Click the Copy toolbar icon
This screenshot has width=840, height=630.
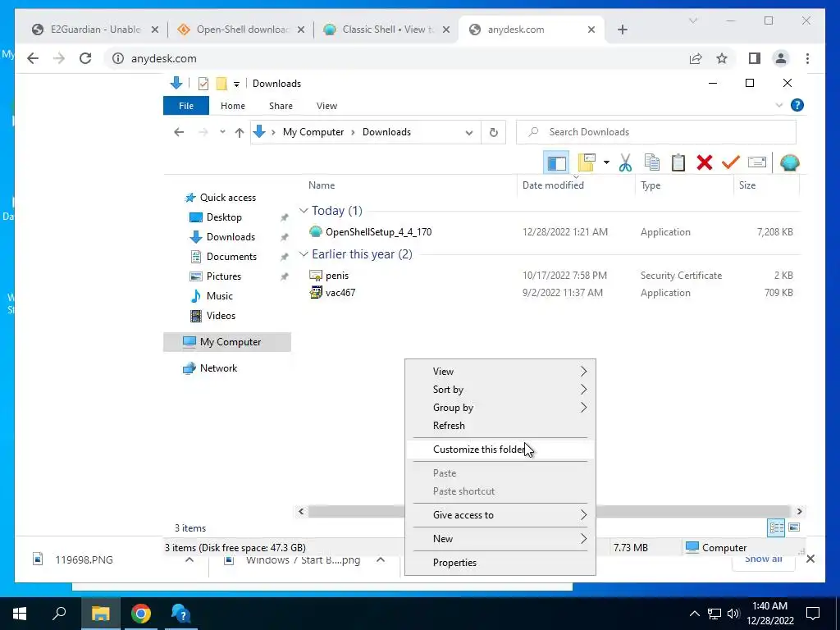click(651, 162)
